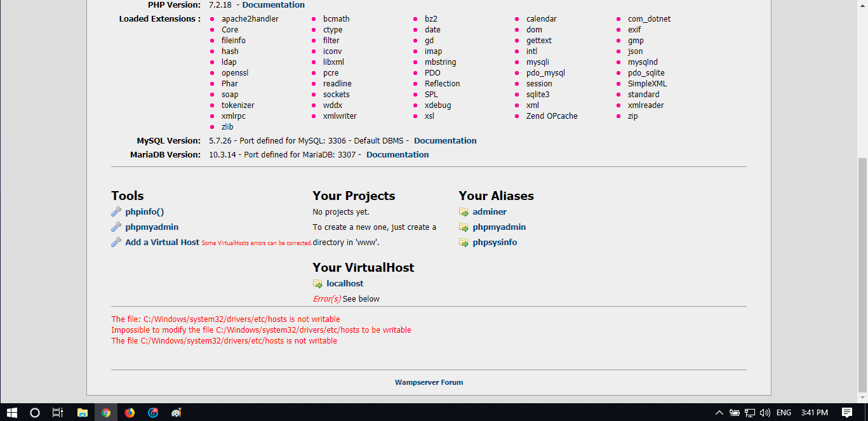Open the MariaDB Version Documentation link
868x421 pixels.
pos(397,155)
